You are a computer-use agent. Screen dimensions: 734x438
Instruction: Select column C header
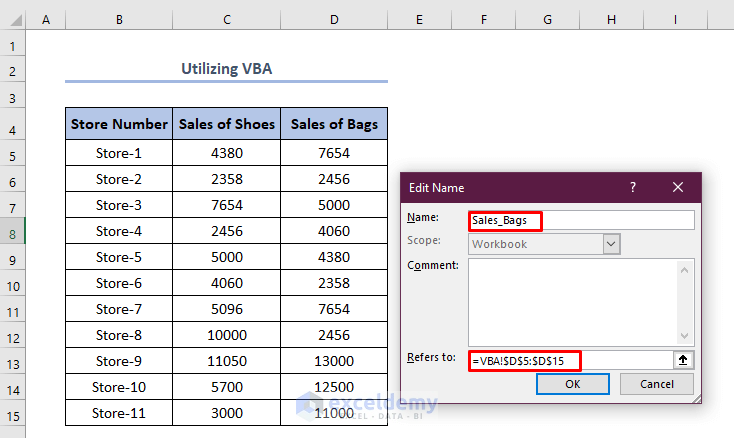click(227, 19)
